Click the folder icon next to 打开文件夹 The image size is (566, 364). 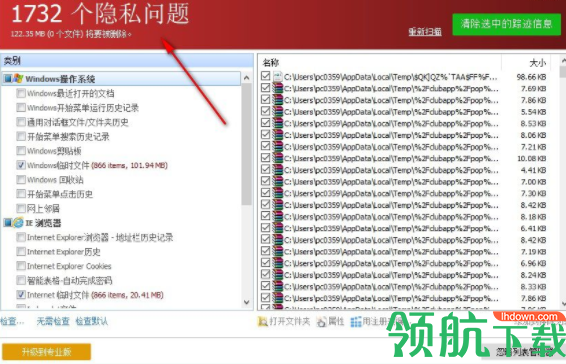pyautogui.click(x=263, y=321)
